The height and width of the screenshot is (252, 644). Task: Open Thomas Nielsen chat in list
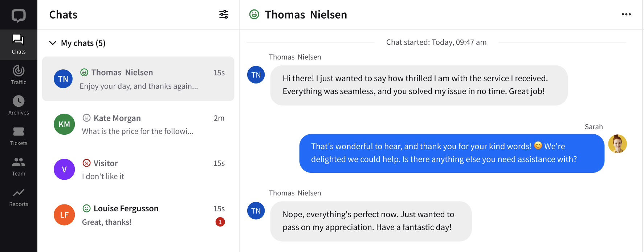(x=138, y=79)
